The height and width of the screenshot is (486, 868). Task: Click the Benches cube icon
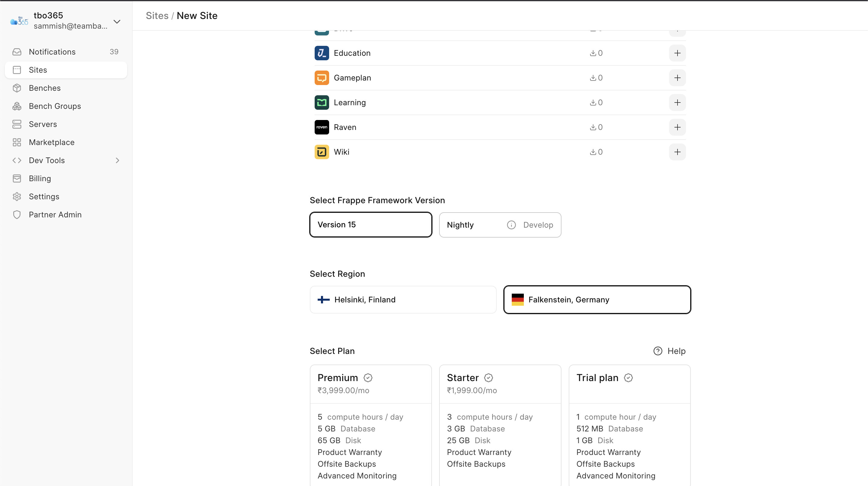[17, 88]
